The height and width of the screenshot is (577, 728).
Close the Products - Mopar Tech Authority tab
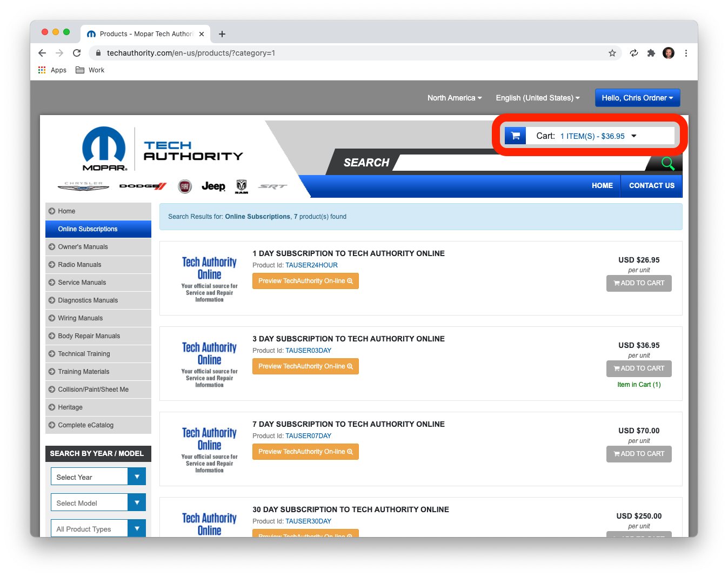[202, 34]
